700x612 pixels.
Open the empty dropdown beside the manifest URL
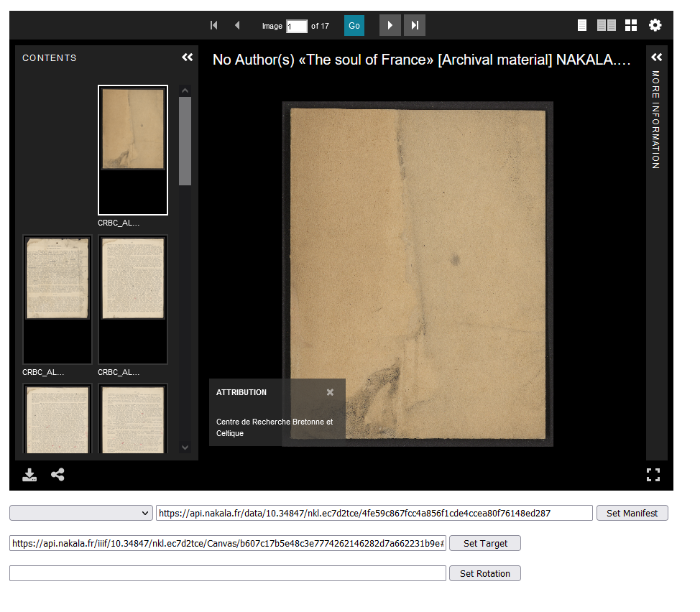click(x=80, y=513)
